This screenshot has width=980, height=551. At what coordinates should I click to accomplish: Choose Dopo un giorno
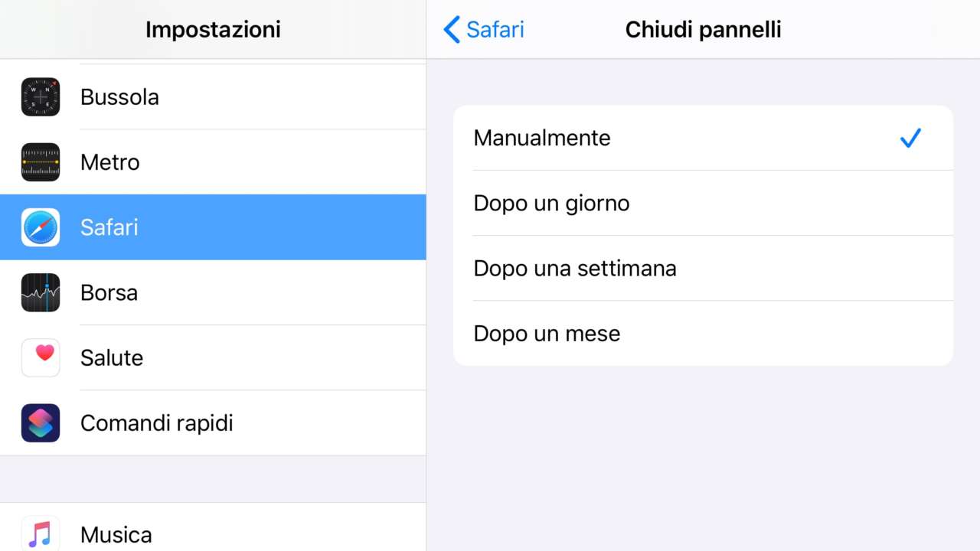(x=551, y=203)
